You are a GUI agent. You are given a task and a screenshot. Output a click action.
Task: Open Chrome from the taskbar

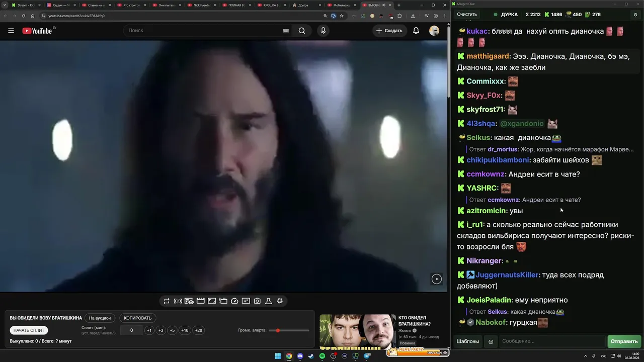[x=289, y=356]
